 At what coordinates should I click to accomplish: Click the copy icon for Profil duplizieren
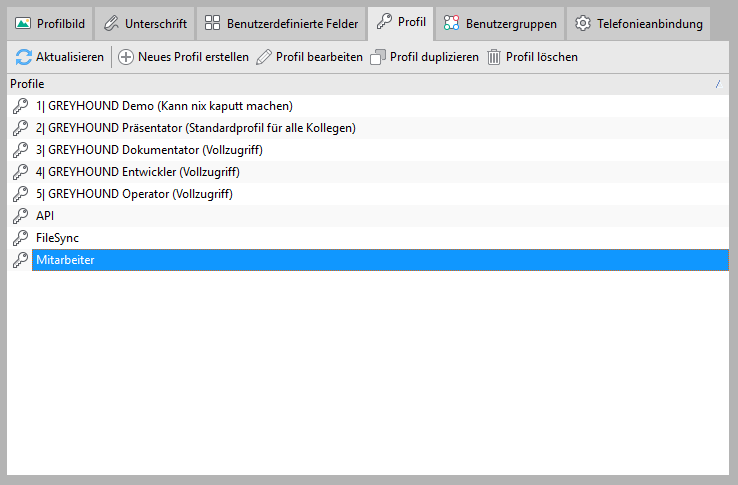coord(378,57)
